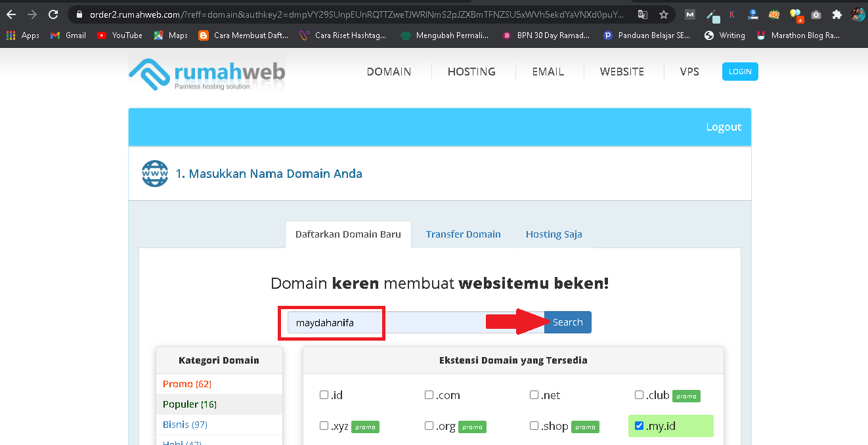Click the www globe icon
868x445 pixels.
(x=155, y=173)
